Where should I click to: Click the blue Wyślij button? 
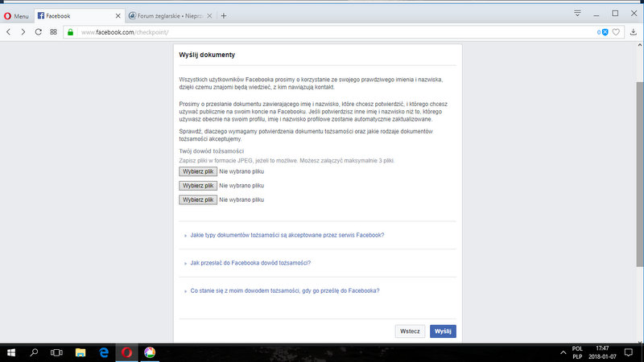click(443, 331)
